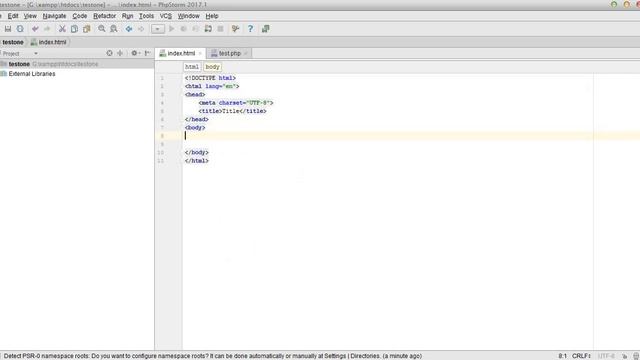Viewport: 640px width, 360px height.
Task: Open the Tools menu
Action: point(146,16)
